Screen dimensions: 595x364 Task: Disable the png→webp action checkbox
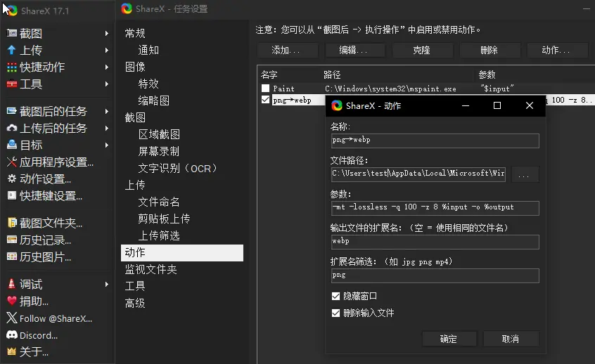(265, 100)
